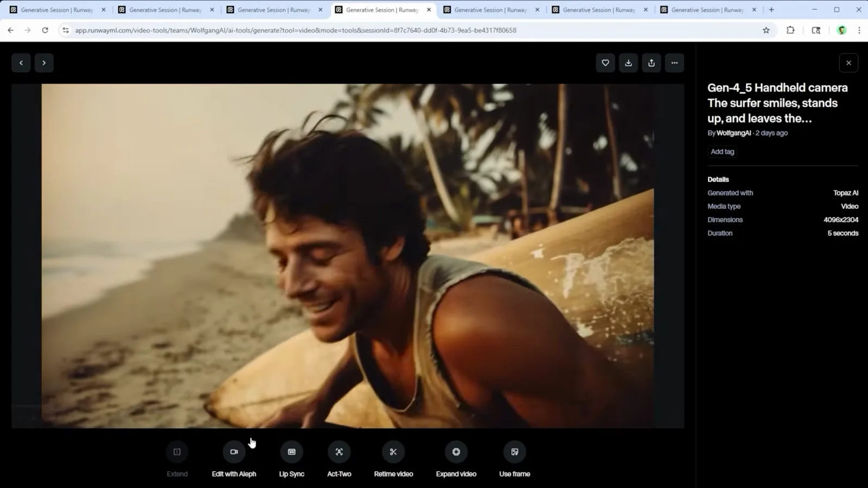The image size is (868, 488).
Task: Open Edit with Aleph tool
Action: (x=234, y=452)
